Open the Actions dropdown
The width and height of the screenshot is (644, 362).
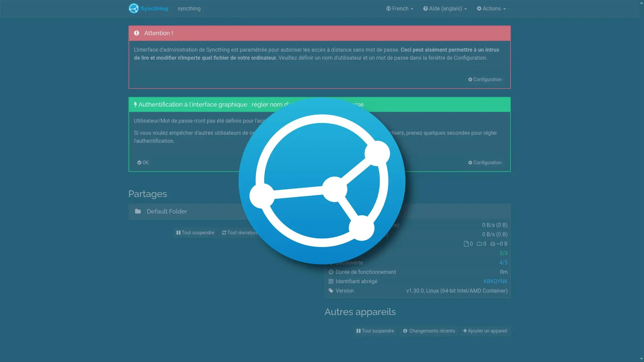(491, 8)
